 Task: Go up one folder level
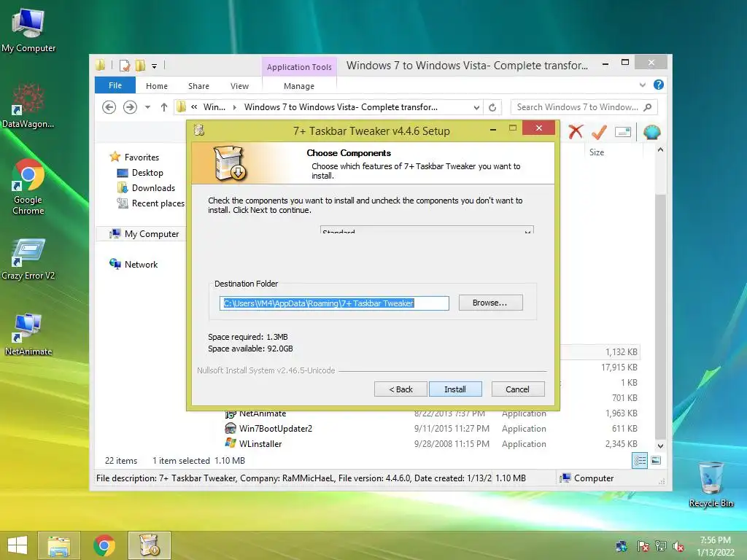click(164, 107)
